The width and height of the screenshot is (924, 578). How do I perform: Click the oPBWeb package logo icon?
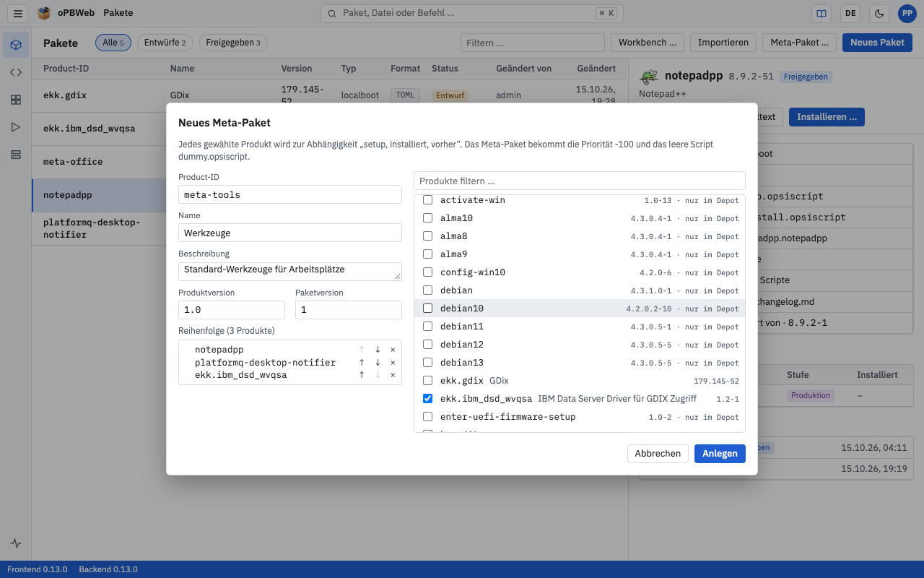click(45, 13)
